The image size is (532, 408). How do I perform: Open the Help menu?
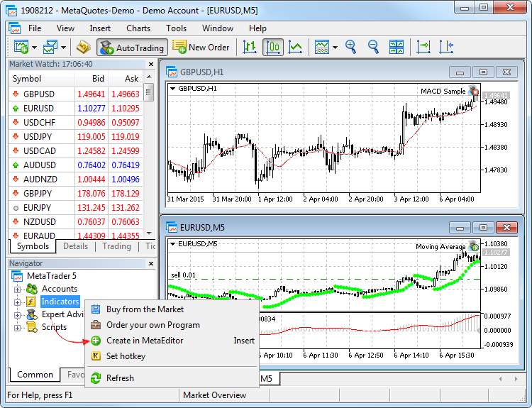pyautogui.click(x=257, y=28)
